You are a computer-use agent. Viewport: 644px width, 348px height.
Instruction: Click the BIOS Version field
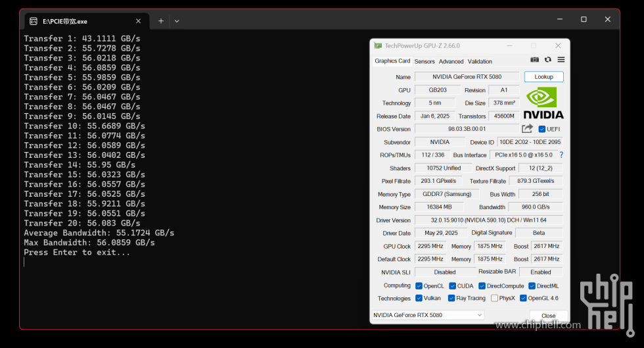pyautogui.click(x=467, y=129)
